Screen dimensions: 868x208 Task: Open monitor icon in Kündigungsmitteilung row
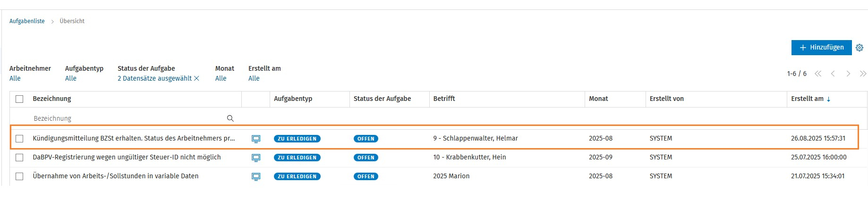pyautogui.click(x=256, y=139)
